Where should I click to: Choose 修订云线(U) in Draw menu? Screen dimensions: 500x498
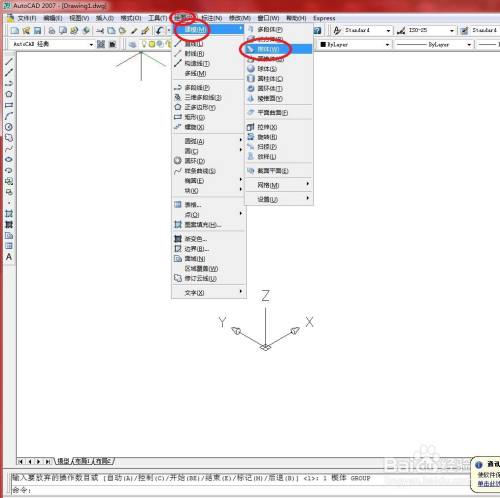tap(209, 278)
